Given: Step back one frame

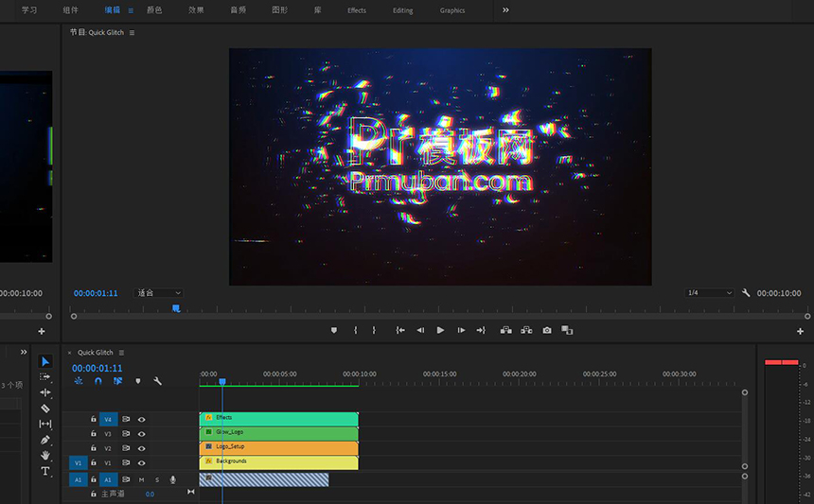Looking at the screenshot, I should pyautogui.click(x=420, y=330).
